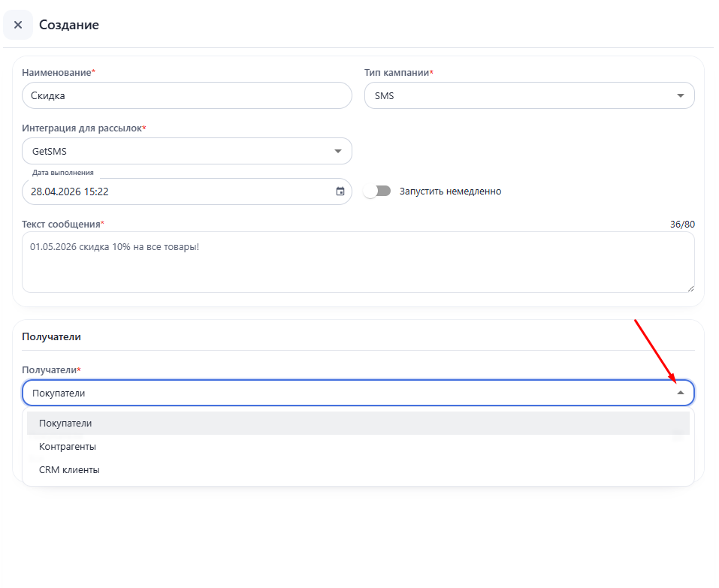Viewport: 719px width, 588px height.
Task: Click the Получатели combo box showing Покупатели
Action: click(346, 393)
